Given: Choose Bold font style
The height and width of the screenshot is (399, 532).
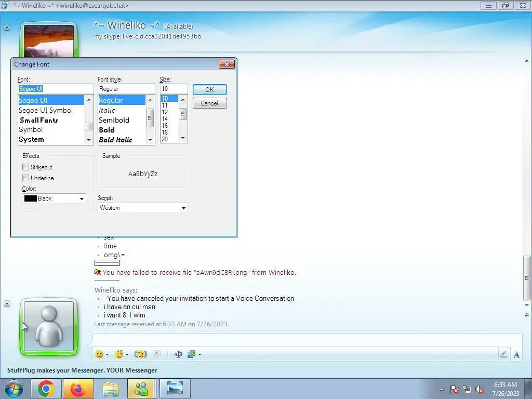Looking at the screenshot, I should click(107, 130).
